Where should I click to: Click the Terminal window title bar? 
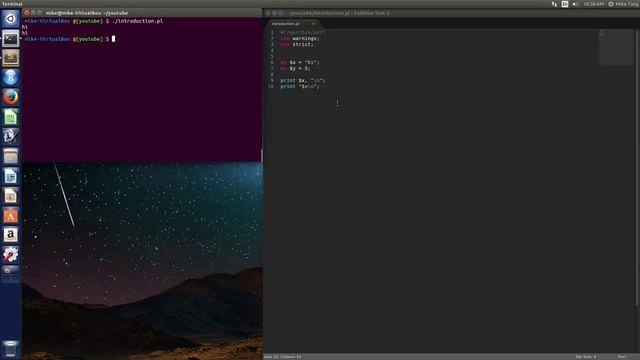click(x=142, y=13)
